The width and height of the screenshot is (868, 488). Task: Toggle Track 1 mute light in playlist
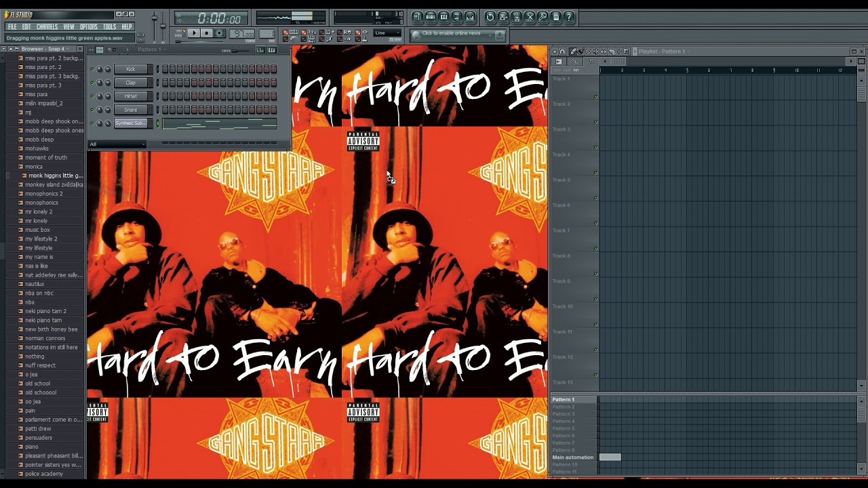pyautogui.click(x=596, y=96)
